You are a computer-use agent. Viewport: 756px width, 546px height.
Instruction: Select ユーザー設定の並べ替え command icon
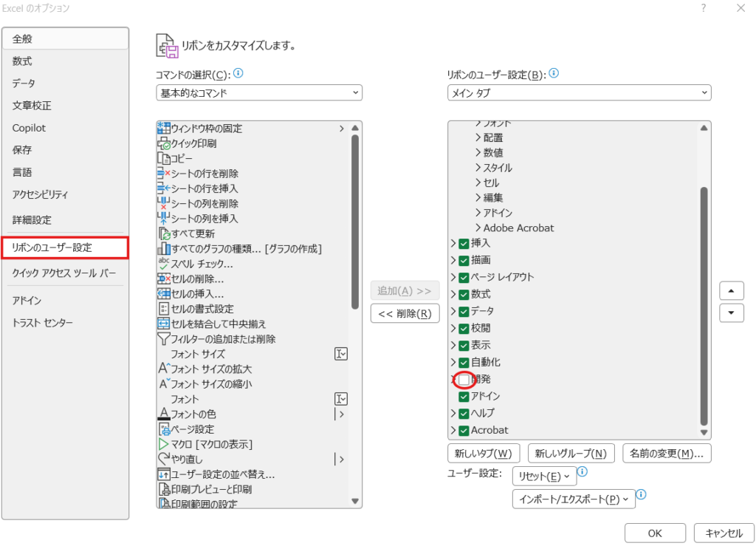[164, 474]
